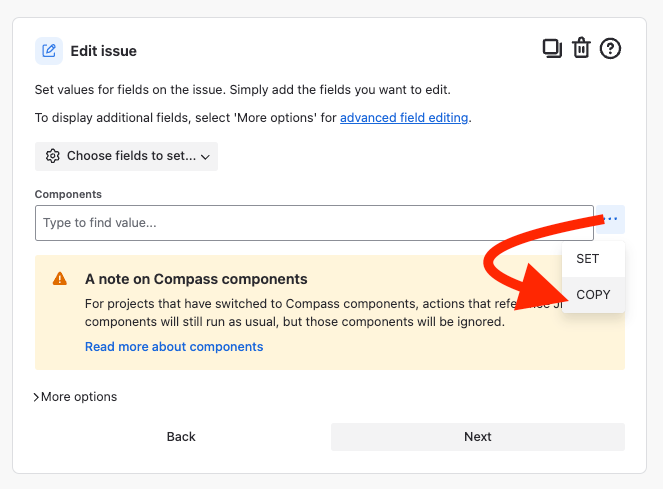Viewport: 663px width, 489px height.
Task: Open the three-dots menu beside Components
Action: pyautogui.click(x=611, y=219)
